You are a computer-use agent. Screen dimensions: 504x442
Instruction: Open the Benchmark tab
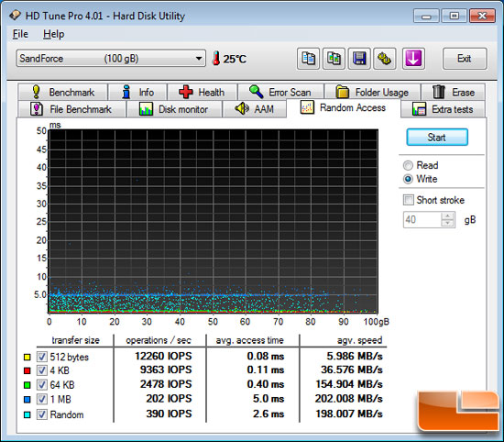click(63, 92)
